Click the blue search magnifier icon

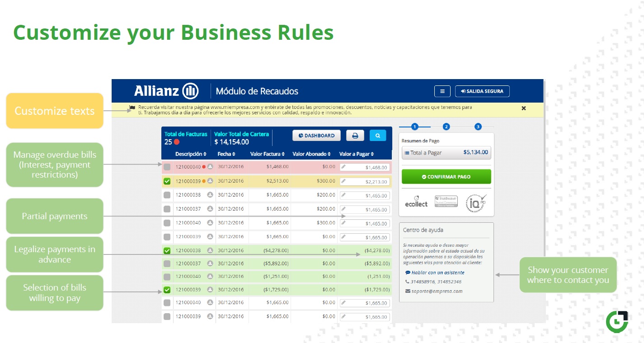(x=378, y=135)
